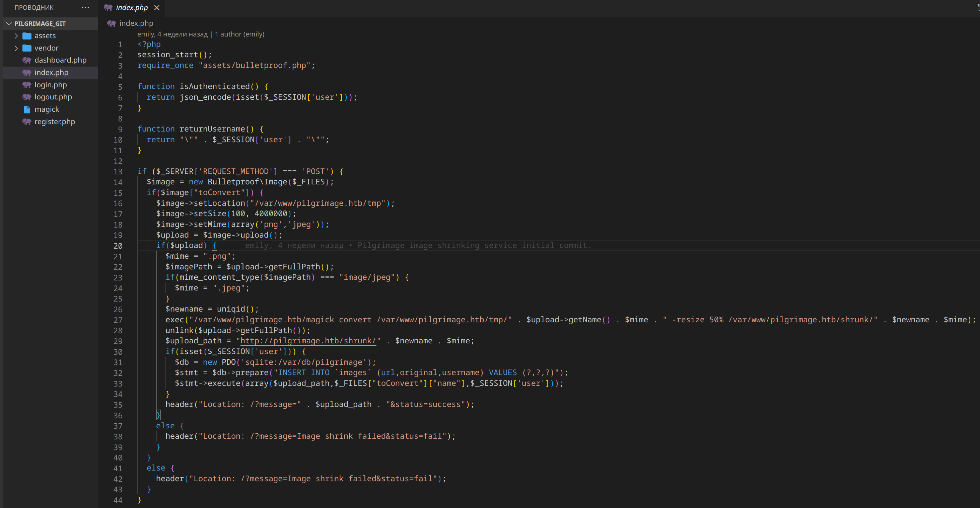Open the magick binary file
The height and width of the screenshot is (508, 980).
coord(47,109)
